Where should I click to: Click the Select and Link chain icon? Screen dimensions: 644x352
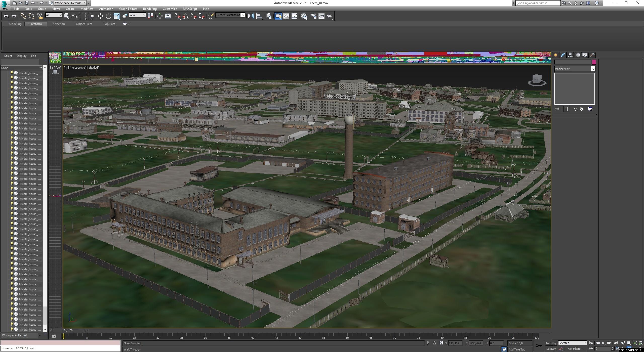click(x=23, y=16)
